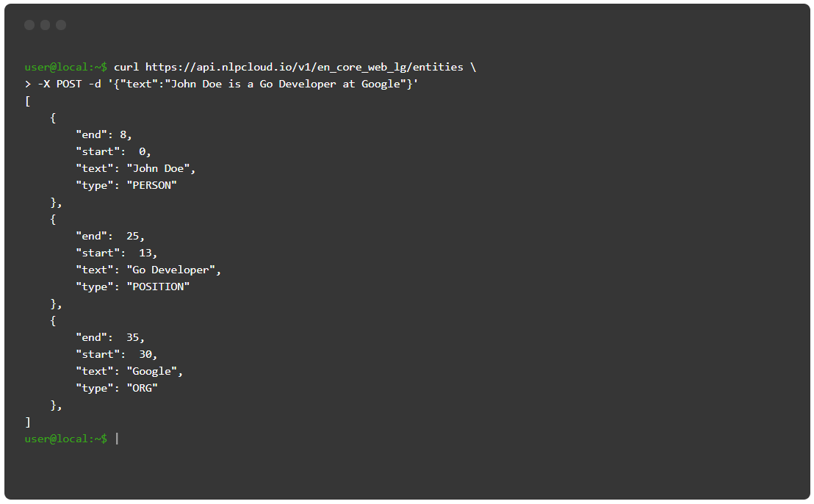
Task: Place cursor at the blinking caret after the bottom prompt
Action: (117, 439)
